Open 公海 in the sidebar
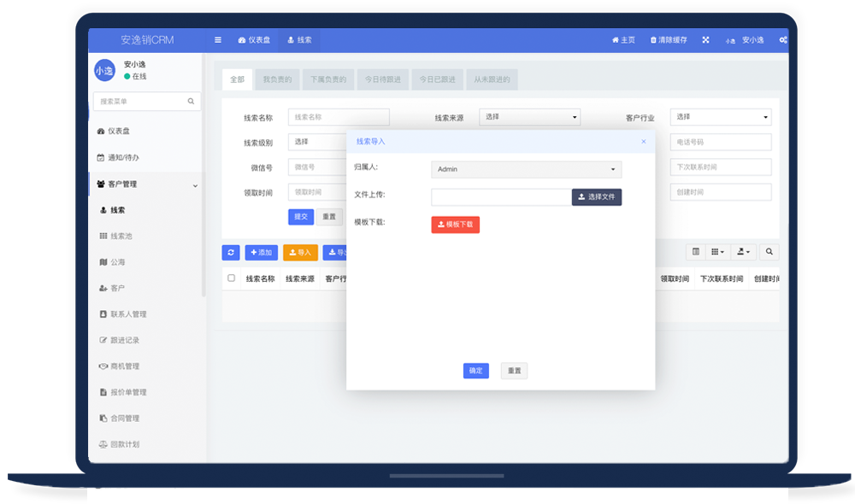The height and width of the screenshot is (504, 855). click(x=113, y=262)
